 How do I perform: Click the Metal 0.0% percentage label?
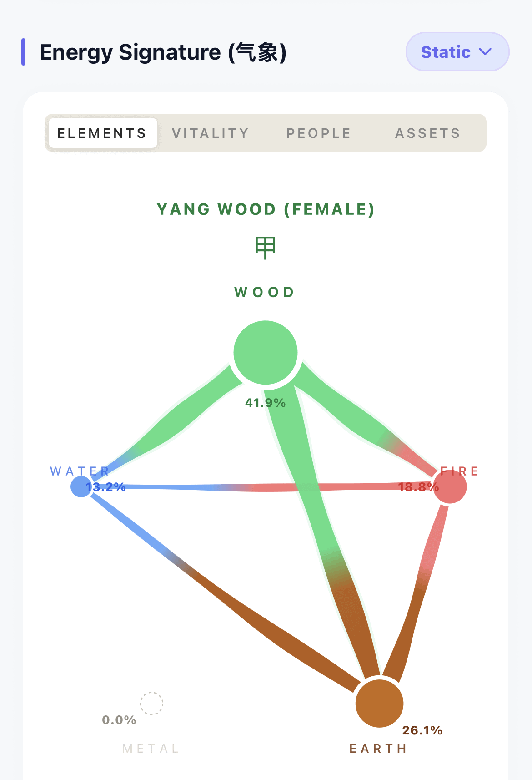pos(119,720)
